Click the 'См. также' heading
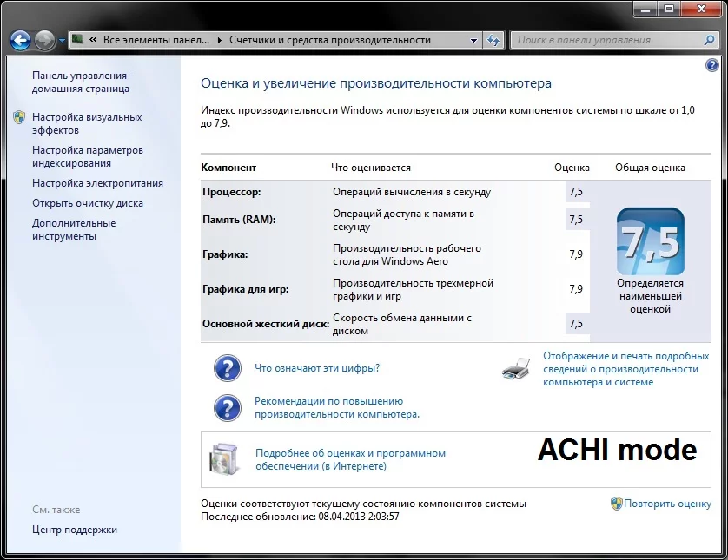 pos(56,510)
